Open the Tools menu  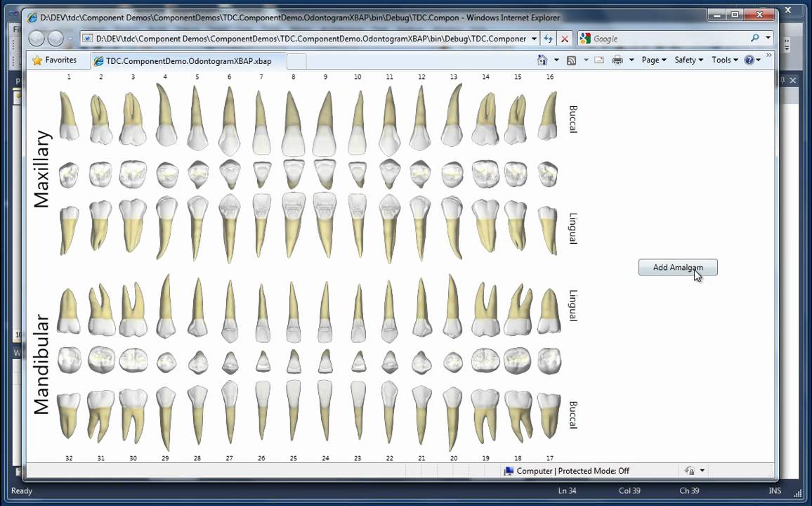[724, 60]
